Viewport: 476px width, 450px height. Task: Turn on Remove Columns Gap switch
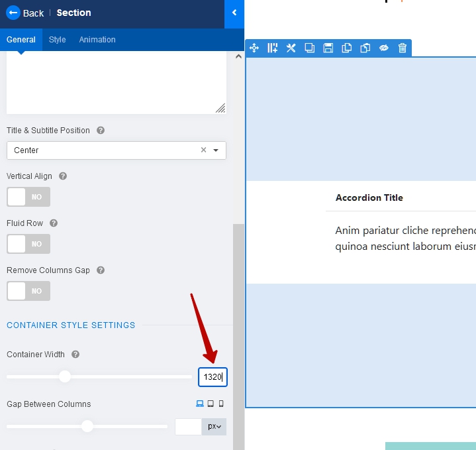tap(28, 291)
